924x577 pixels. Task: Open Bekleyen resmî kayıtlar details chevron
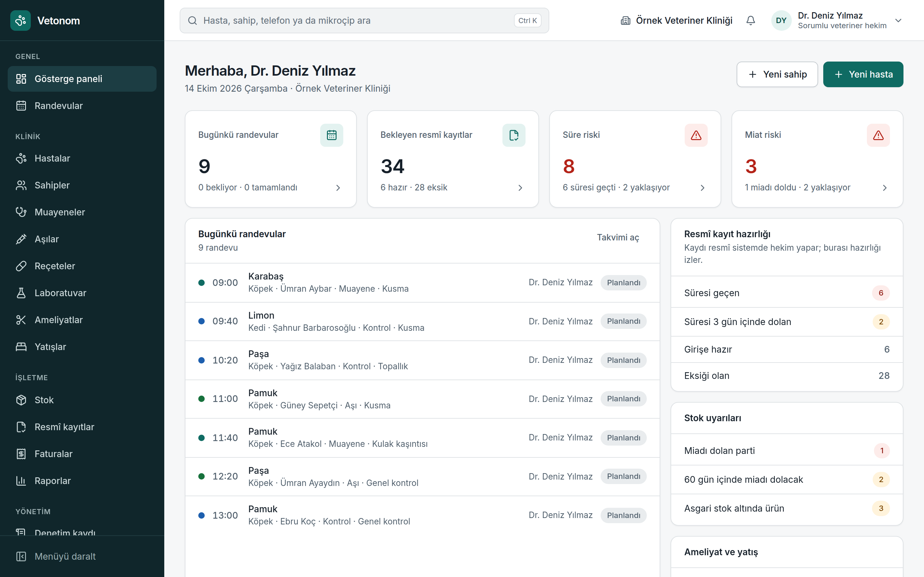tap(520, 188)
